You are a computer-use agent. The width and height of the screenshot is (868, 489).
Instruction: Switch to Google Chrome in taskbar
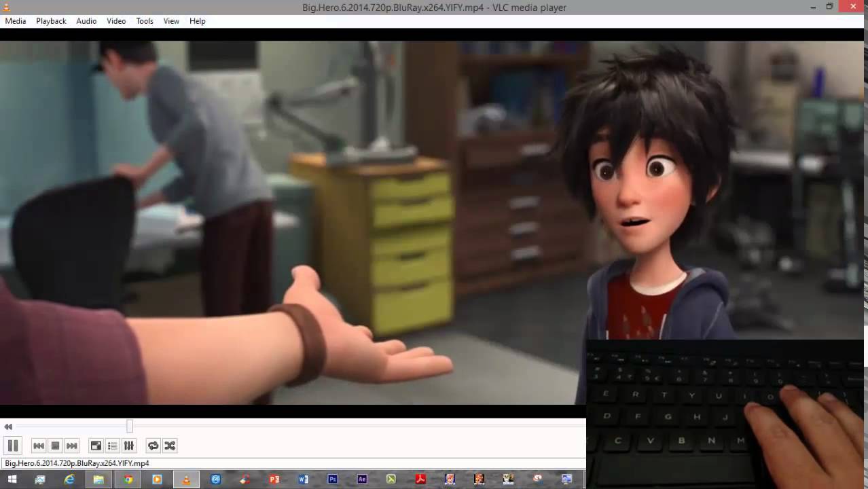pos(128,479)
